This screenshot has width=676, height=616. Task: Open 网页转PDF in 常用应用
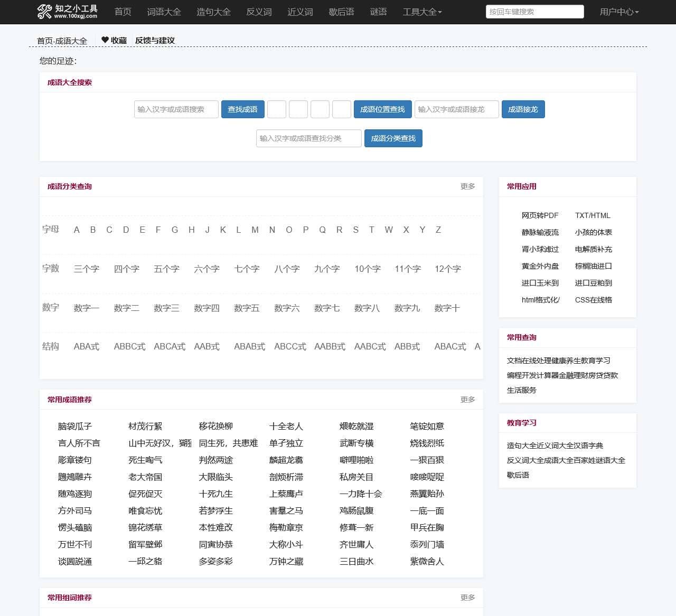click(540, 215)
